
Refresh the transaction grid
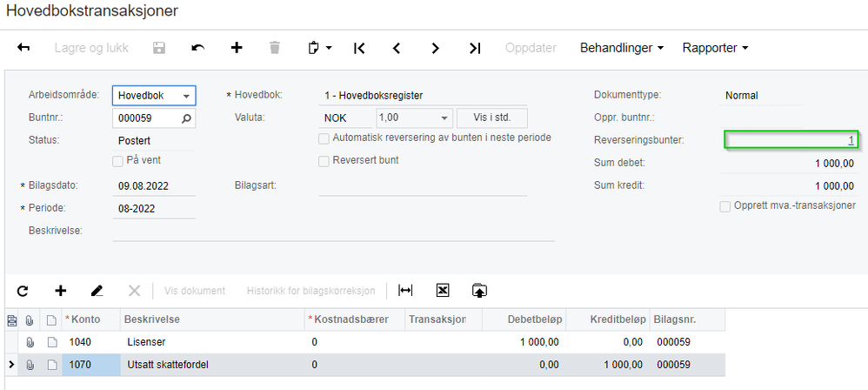click(23, 291)
